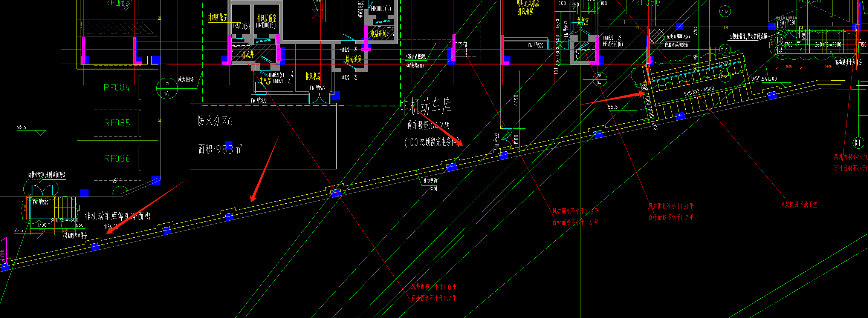Image resolution: width=868 pixels, height=318 pixels.
Task: Click the 排水明沟 drainage label
Action: point(430,181)
